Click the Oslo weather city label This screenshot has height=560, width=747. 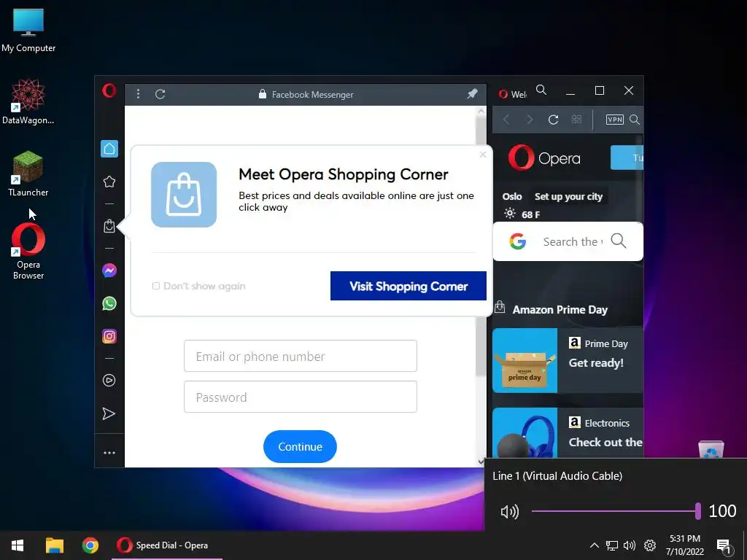click(512, 196)
